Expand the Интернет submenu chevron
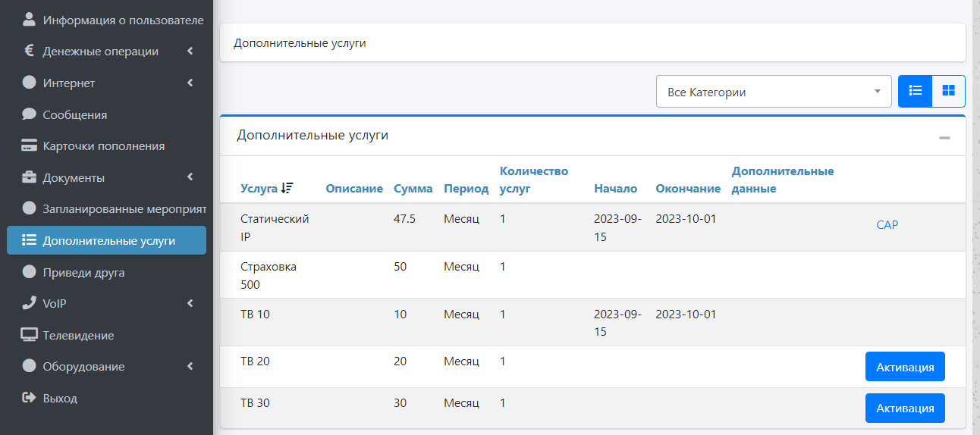Viewport: 980px width, 435px height. coord(190,83)
